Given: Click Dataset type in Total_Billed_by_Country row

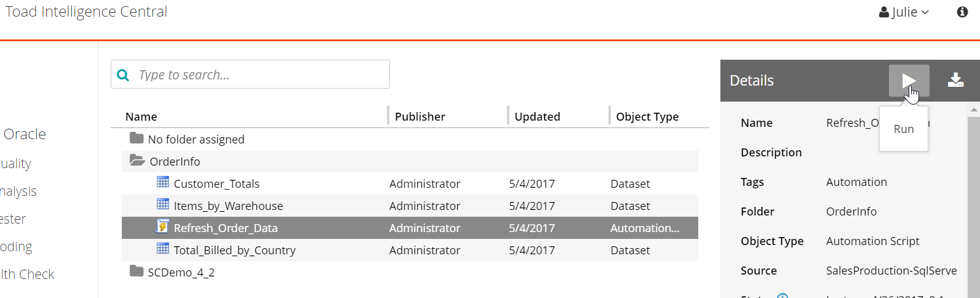Looking at the screenshot, I should tap(630, 250).
